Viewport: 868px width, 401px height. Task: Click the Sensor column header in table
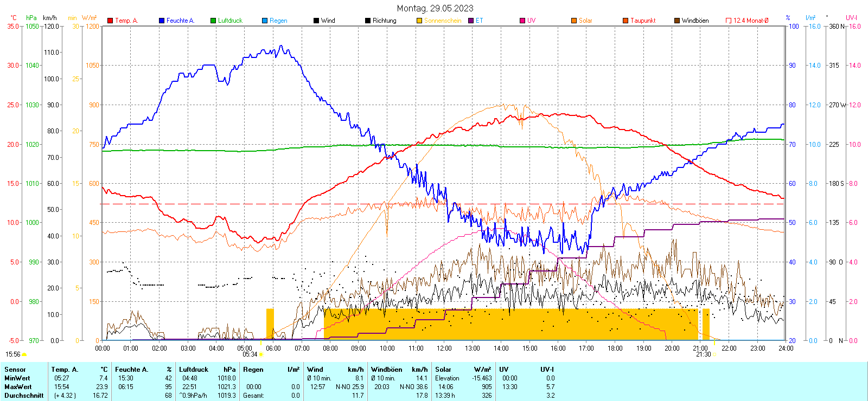[x=15, y=370]
